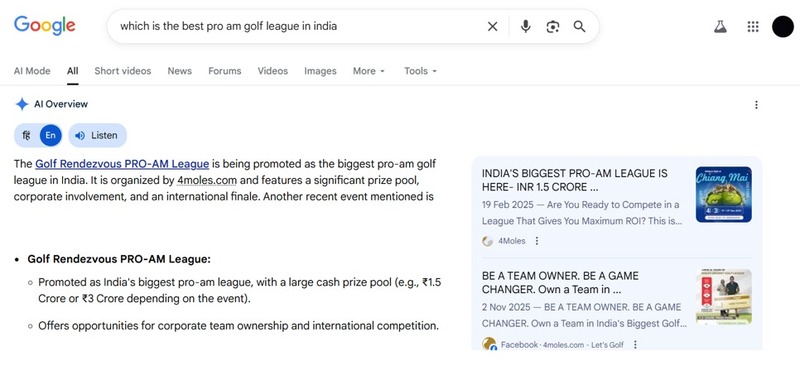Click the Facebook source favicon
800x366 pixels.
(x=489, y=344)
